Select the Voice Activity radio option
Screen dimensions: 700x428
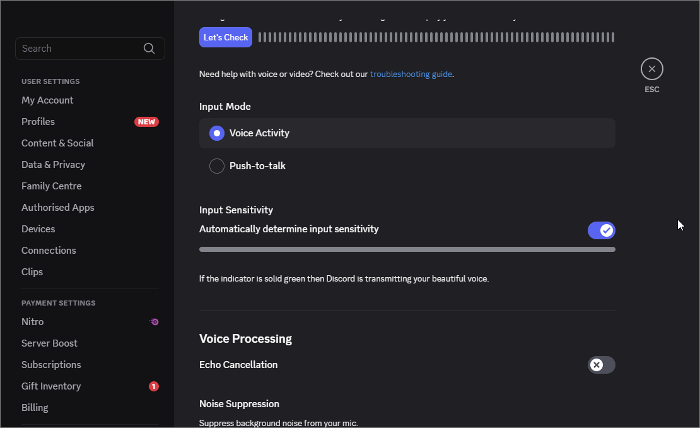coord(217,133)
